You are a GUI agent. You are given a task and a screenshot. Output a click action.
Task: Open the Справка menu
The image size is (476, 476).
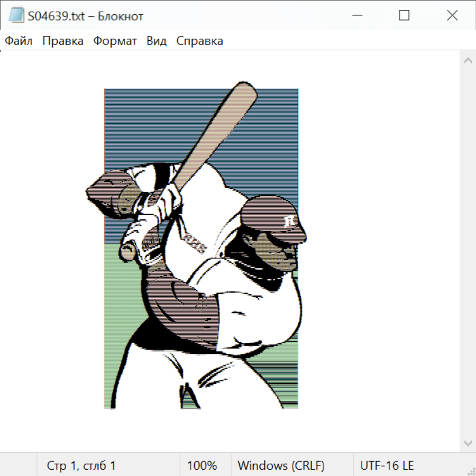[199, 41]
